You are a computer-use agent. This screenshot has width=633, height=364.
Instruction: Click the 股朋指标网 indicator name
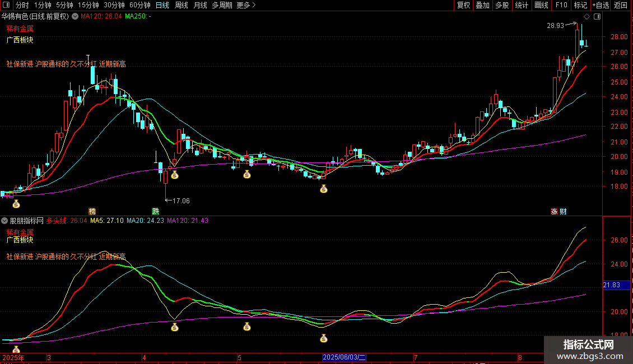pos(27,221)
